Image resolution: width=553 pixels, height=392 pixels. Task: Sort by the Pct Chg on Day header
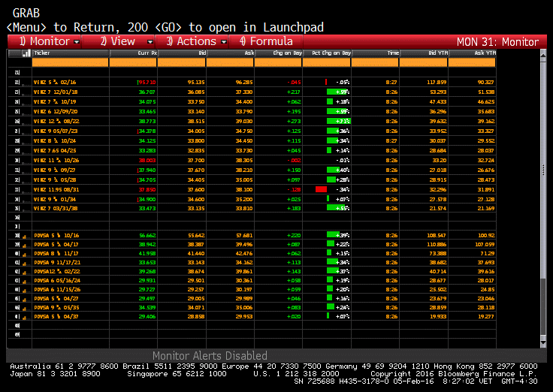(327, 53)
